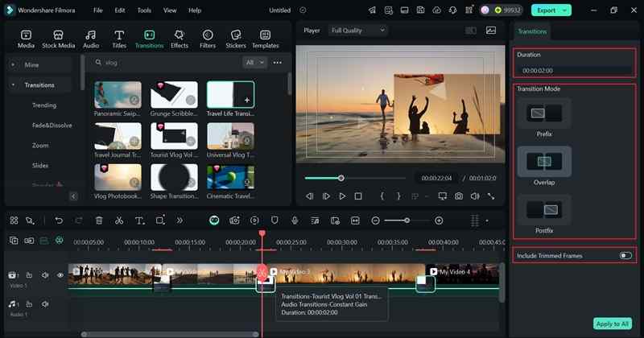
Task: Collapse the Transitions category
Action: 13,84
